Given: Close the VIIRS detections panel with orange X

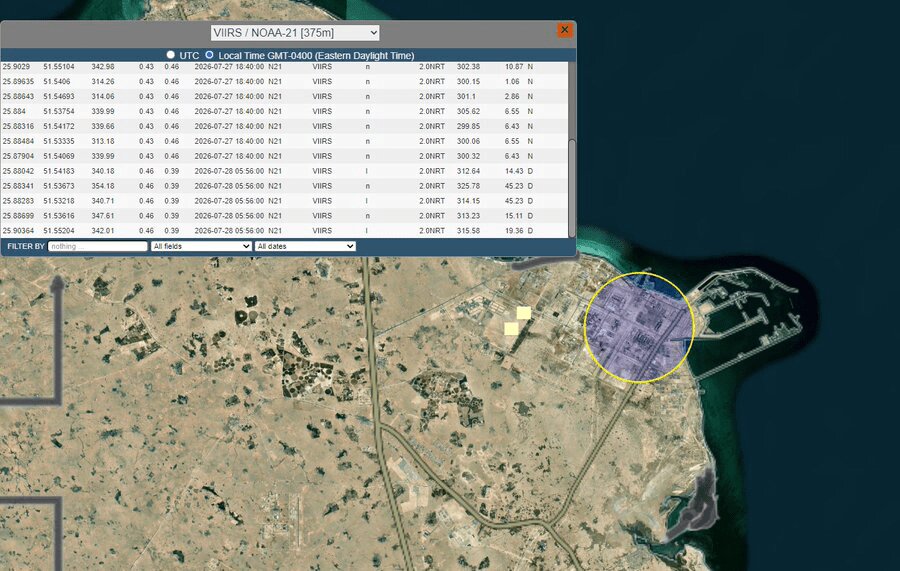Looking at the screenshot, I should click(x=564, y=30).
